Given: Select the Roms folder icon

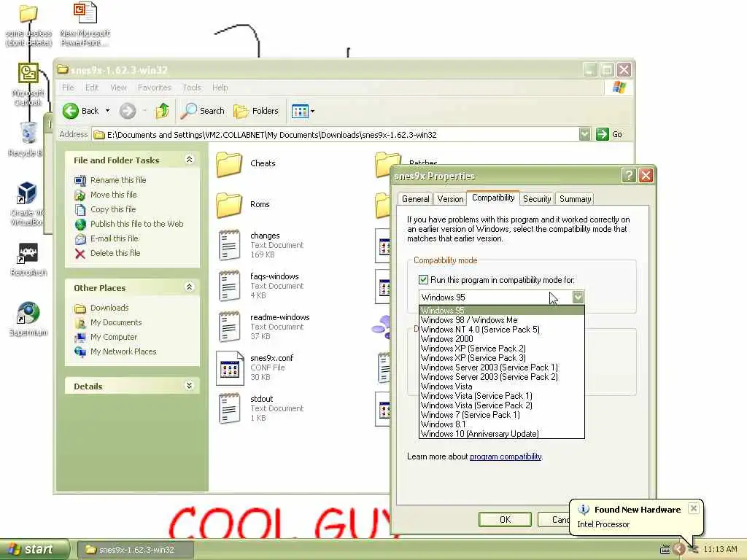Looking at the screenshot, I should (x=229, y=205).
